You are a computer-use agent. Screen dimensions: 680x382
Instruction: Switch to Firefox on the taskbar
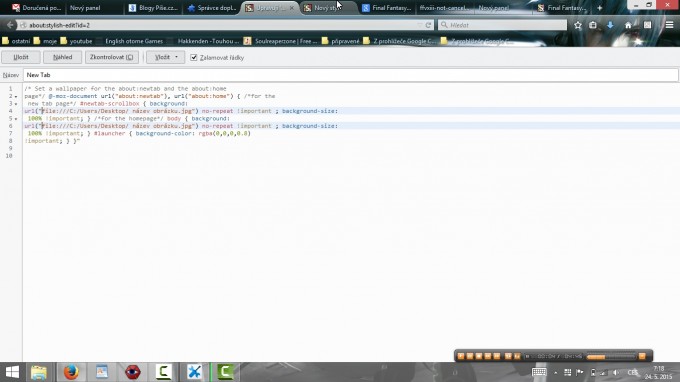(x=71, y=372)
